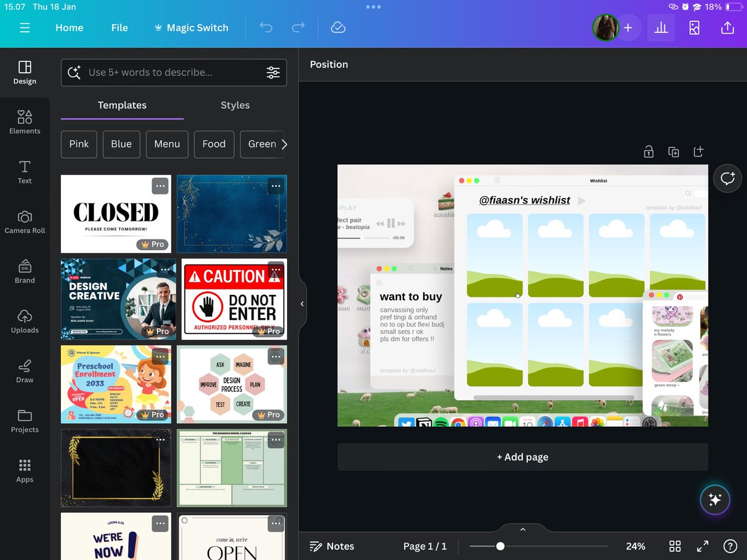Adjust the zoom slider handle

click(500, 546)
